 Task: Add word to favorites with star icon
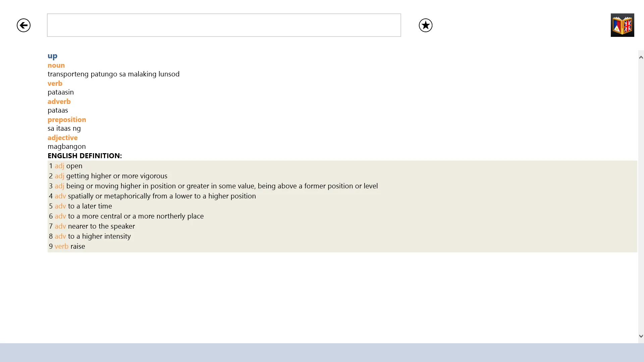tap(425, 25)
